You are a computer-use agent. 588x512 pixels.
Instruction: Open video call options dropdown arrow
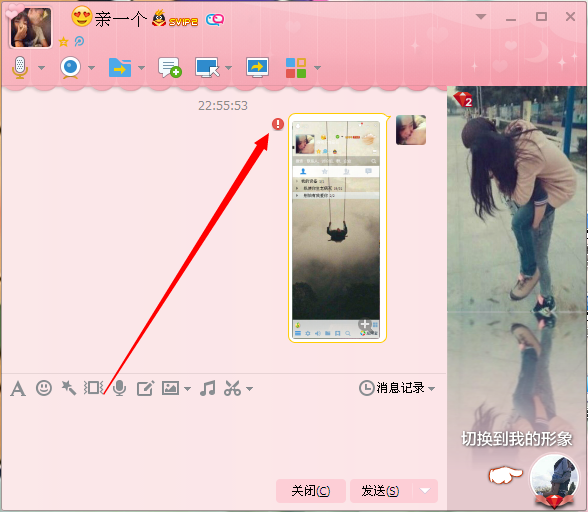click(x=92, y=68)
